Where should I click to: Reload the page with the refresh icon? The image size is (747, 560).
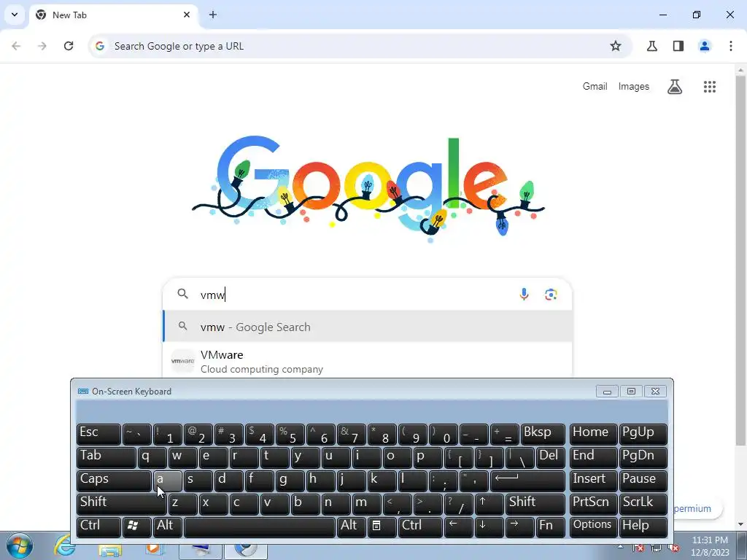click(69, 46)
